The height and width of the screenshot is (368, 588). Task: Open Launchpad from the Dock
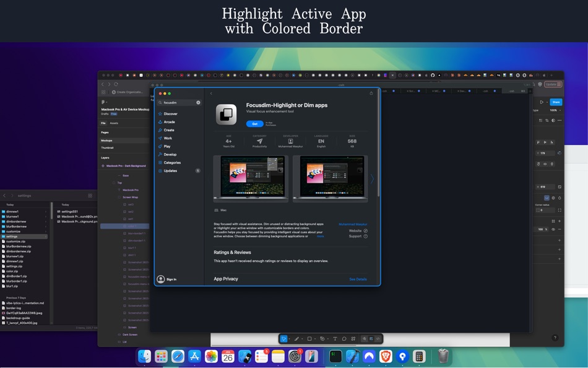pos(161,356)
